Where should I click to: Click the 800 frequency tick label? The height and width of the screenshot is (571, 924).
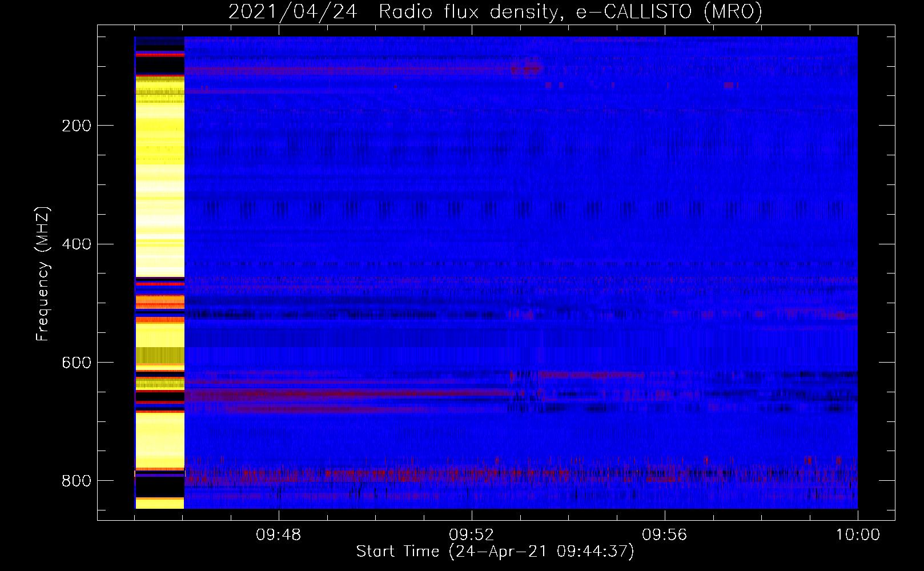pyautogui.click(x=77, y=481)
